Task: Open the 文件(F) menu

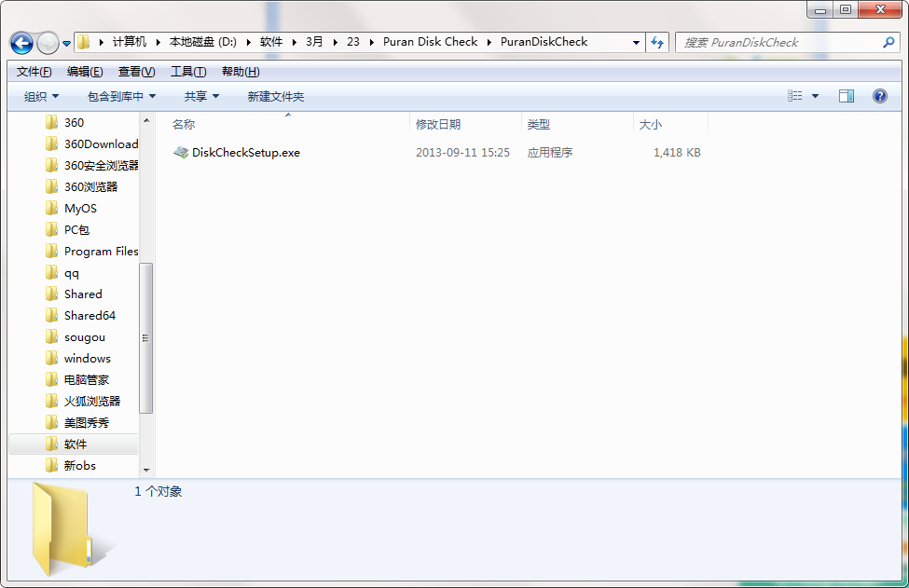Action: pyautogui.click(x=34, y=71)
